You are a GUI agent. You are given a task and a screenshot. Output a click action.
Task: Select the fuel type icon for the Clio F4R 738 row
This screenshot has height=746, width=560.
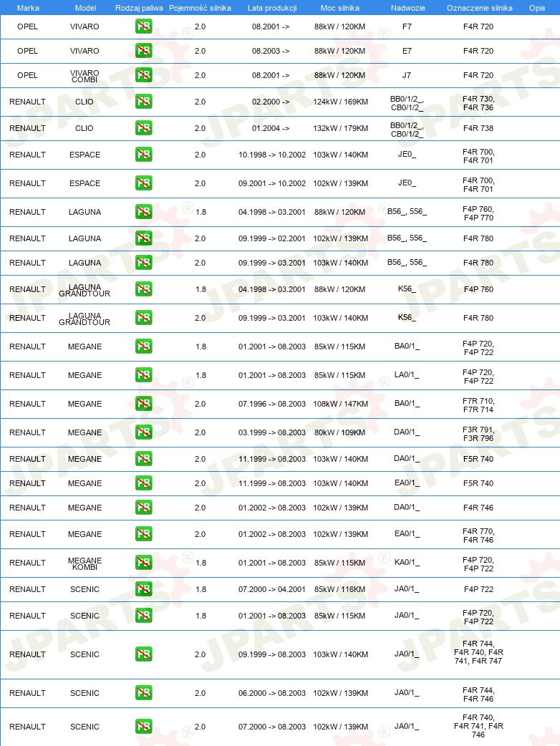(144, 128)
